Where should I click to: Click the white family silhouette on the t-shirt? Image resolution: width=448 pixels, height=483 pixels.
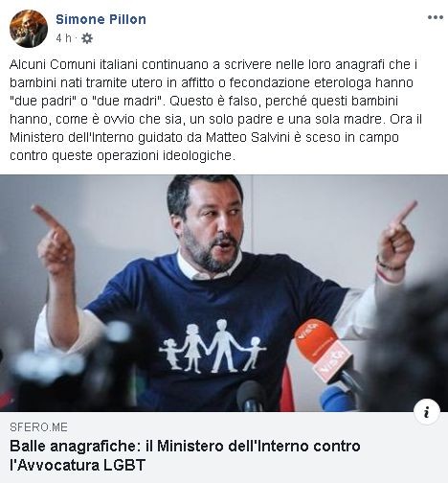pos(213,346)
